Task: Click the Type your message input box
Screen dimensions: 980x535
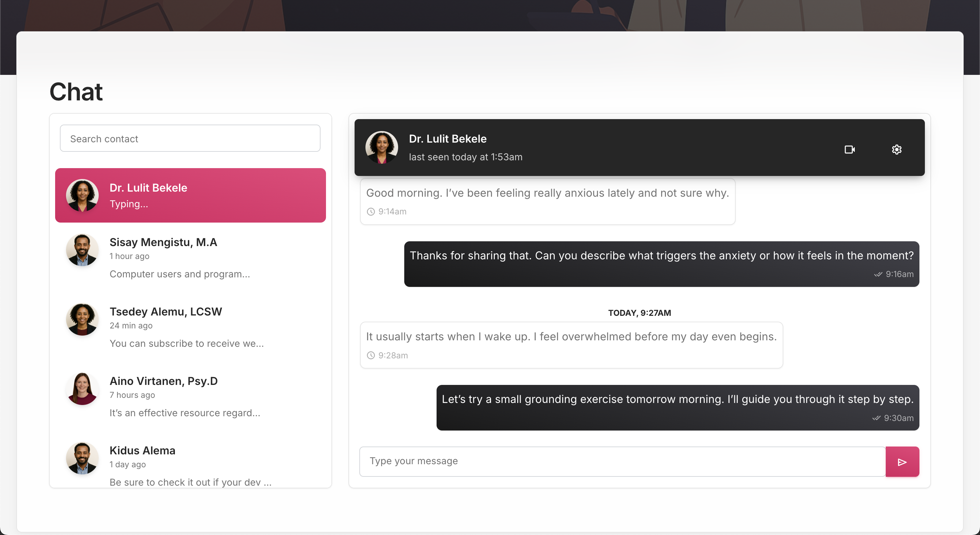Action: tap(622, 461)
